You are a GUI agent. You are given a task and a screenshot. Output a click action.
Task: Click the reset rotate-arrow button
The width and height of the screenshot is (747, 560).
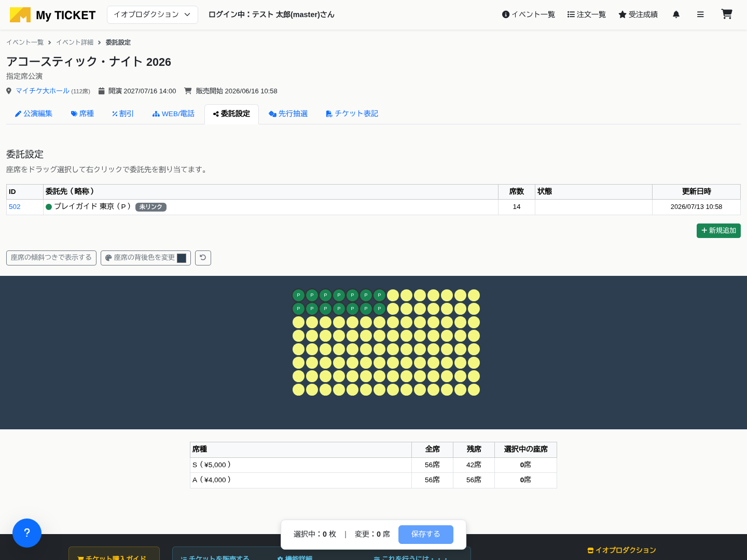pyautogui.click(x=203, y=258)
